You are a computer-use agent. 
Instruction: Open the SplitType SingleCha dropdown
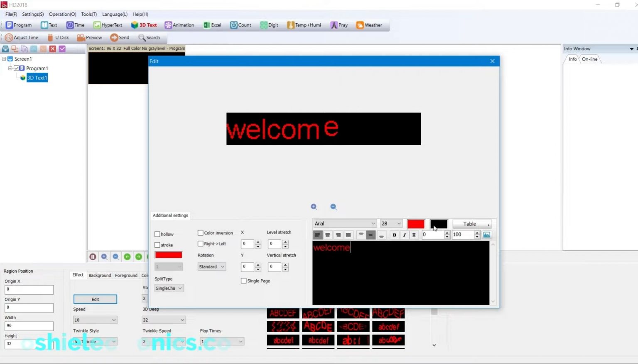168,288
